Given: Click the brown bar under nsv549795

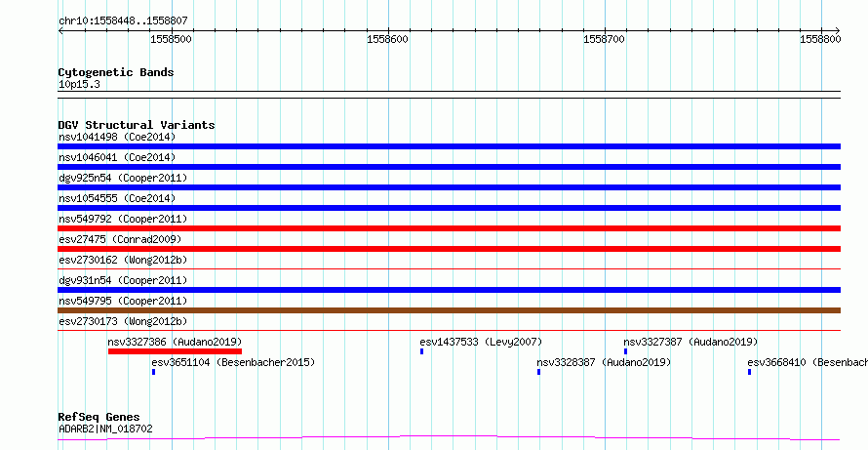Looking at the screenshot, I should [x=449, y=310].
